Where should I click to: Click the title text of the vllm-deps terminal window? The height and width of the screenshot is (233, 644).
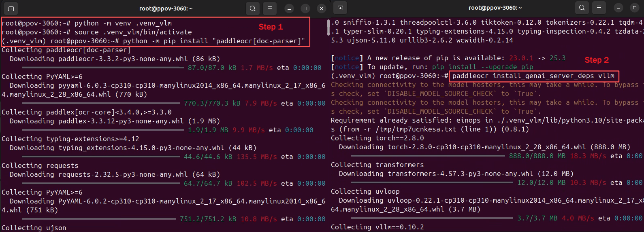495,8
